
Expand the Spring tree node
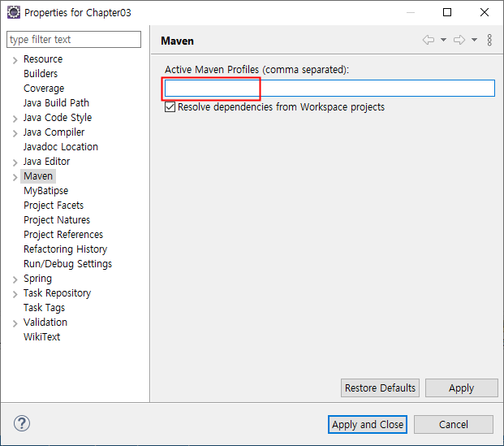pyautogui.click(x=15, y=279)
